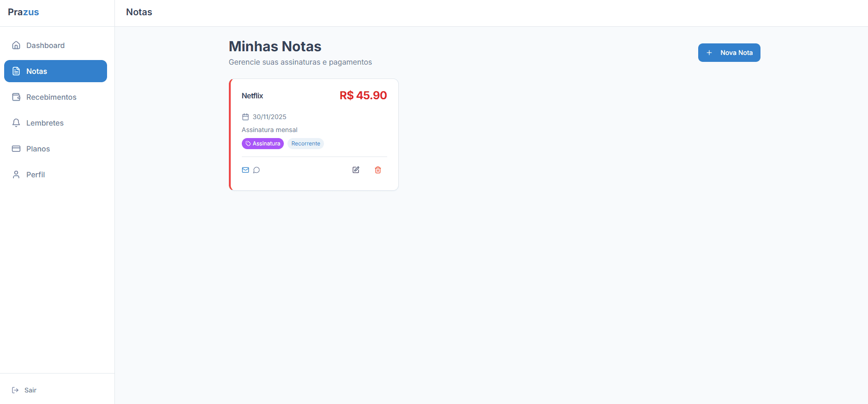The width and height of the screenshot is (868, 404).
Task: Click the calendar icon beside 30/11/2025
Action: 245,117
